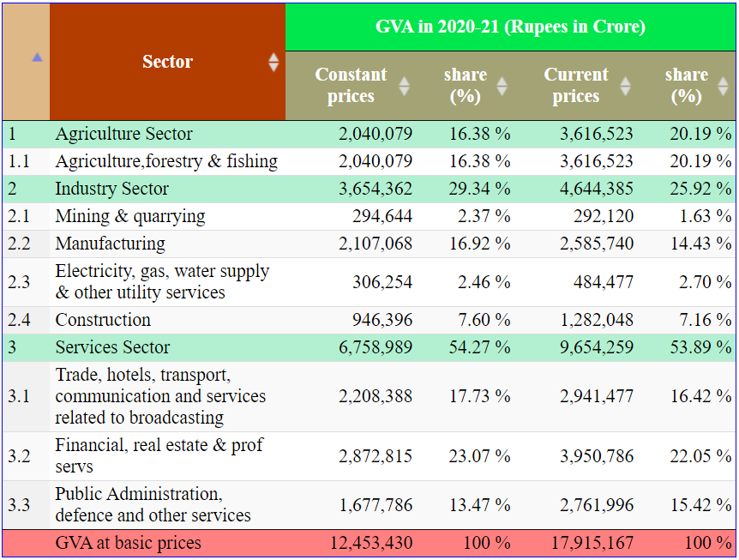The image size is (739, 560).
Task: Select the GVA in 2020-21 green header
Action: [510, 27]
